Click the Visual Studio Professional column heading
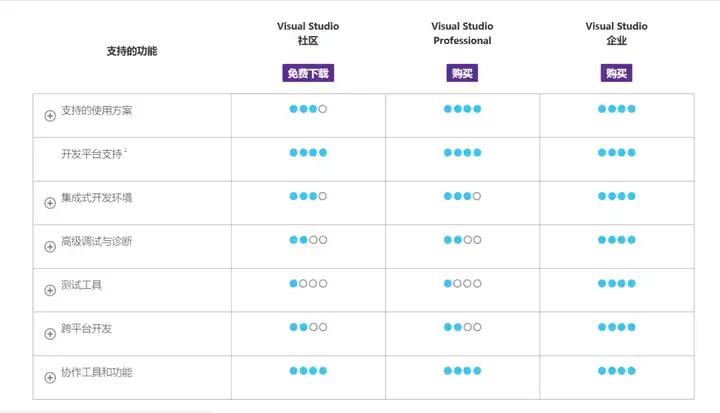 pos(462,33)
